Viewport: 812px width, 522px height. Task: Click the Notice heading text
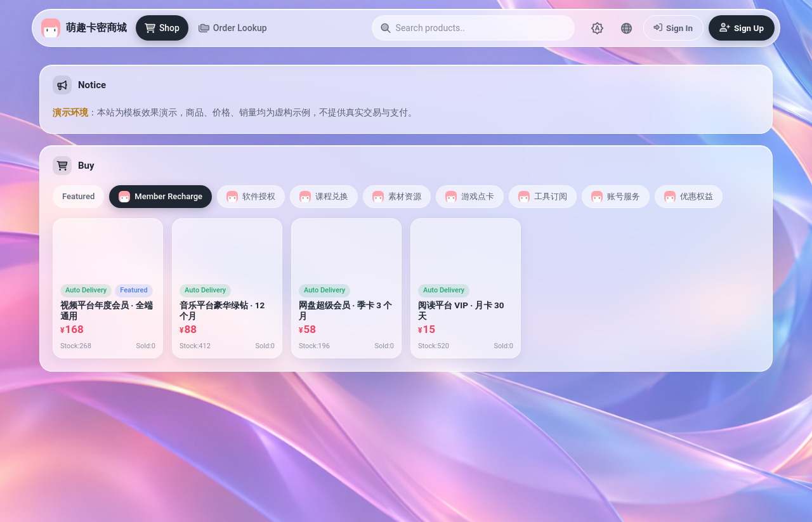pos(92,85)
